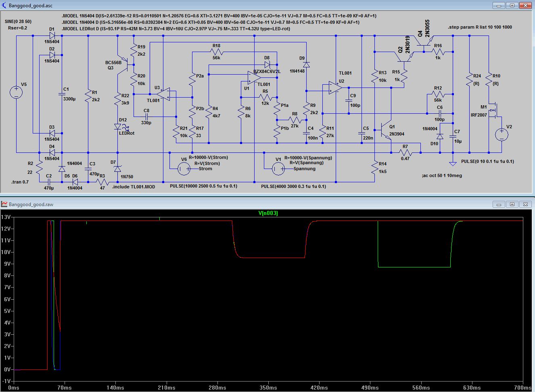Click the 700ms label on time axis
The height and width of the screenshot is (392, 535).
523,388
